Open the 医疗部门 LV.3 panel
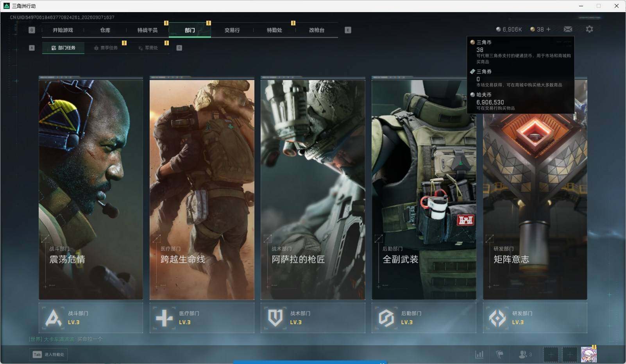626x364 pixels. [x=202, y=318]
